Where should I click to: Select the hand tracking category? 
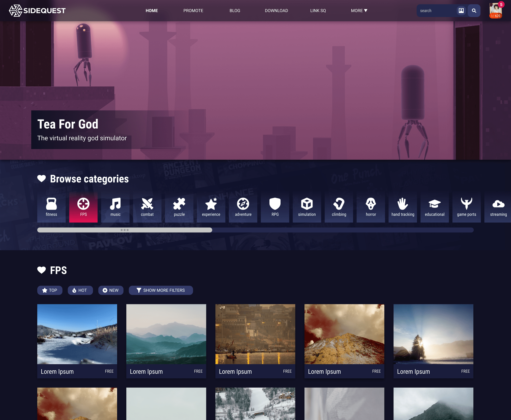click(x=403, y=207)
